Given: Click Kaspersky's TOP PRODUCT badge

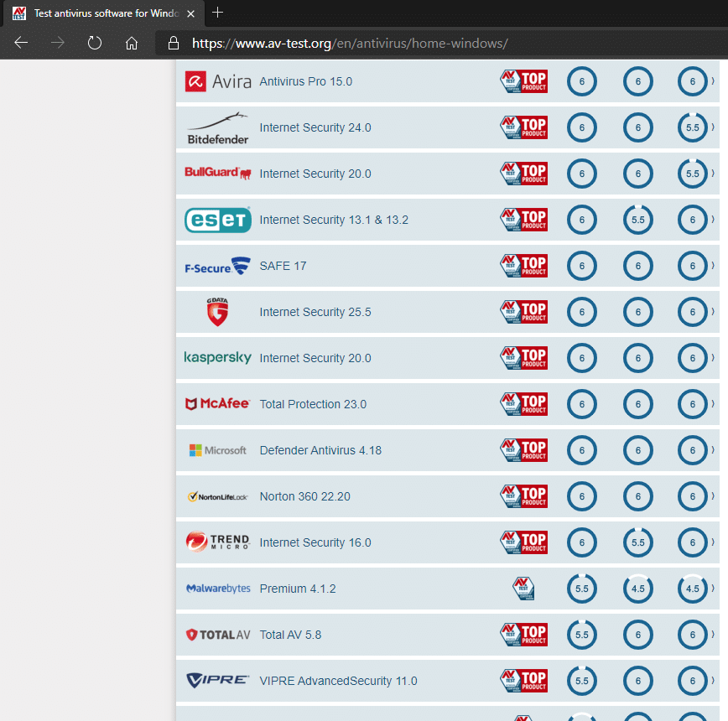Looking at the screenshot, I should click(x=523, y=358).
